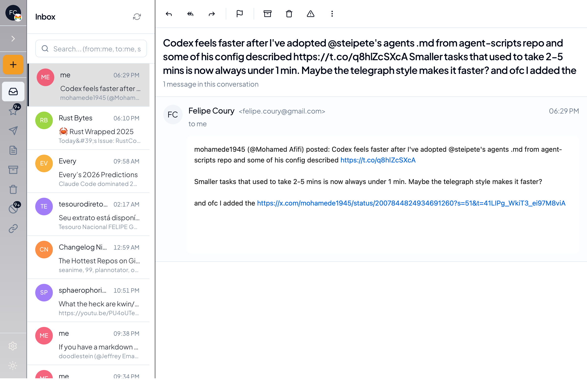Open the Drafts document icon in sidebar
Screen dimensions: 587x392
click(x=13, y=150)
